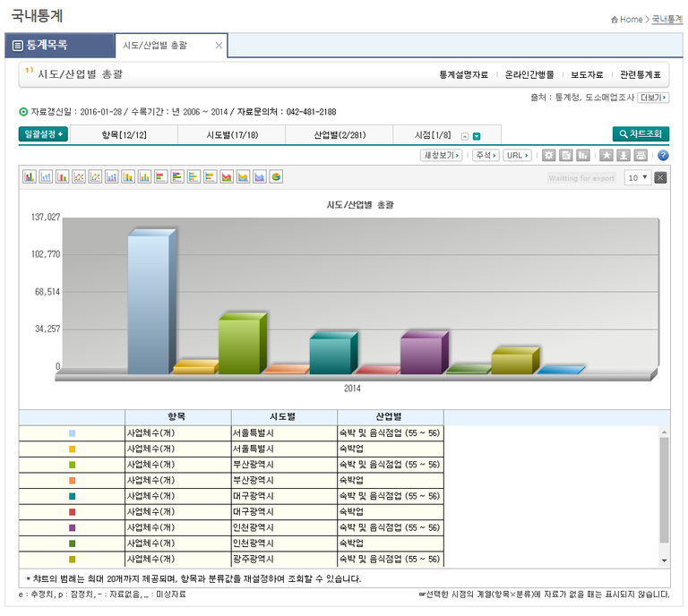688x616 pixels.
Task: Click the 산업별 column header
Action: [x=390, y=417]
